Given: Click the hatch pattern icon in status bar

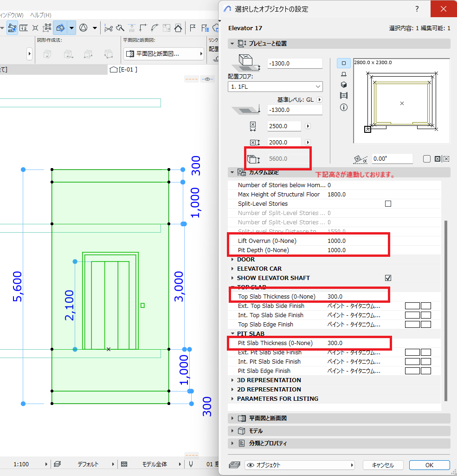Looking at the screenshot, I should point(124,464).
